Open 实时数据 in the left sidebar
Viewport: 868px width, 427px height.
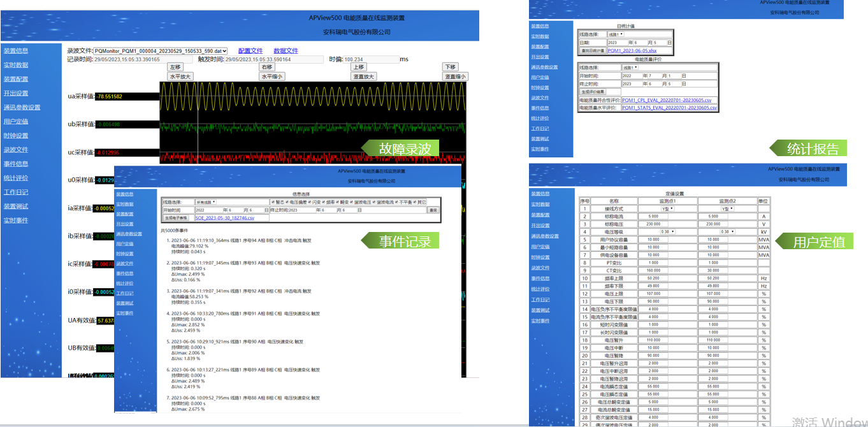pyautogui.click(x=16, y=65)
